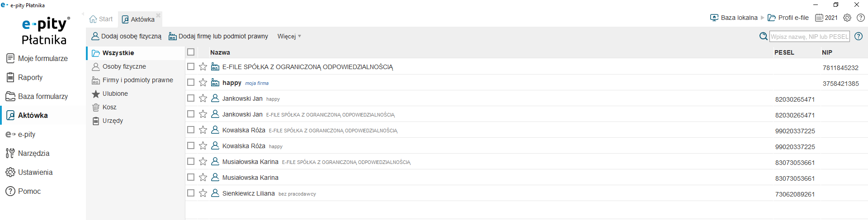868x220 pixels.
Task: Open the help question mark beside the search field
Action: pos(859,36)
